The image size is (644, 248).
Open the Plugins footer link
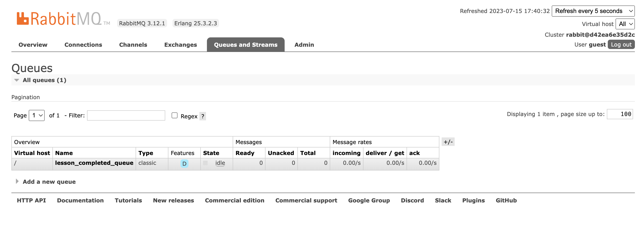tap(474, 201)
